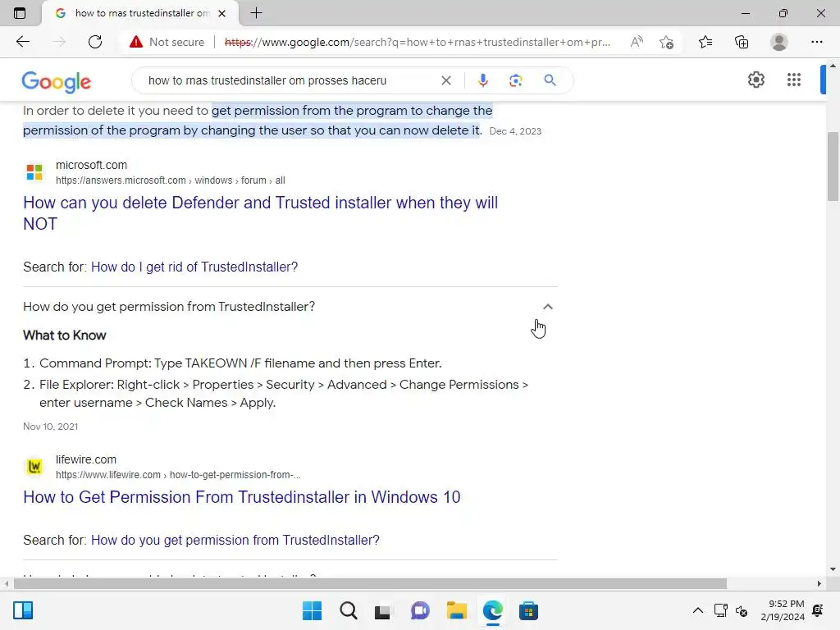Open network status tray icon
The image size is (840, 630).
point(721,610)
